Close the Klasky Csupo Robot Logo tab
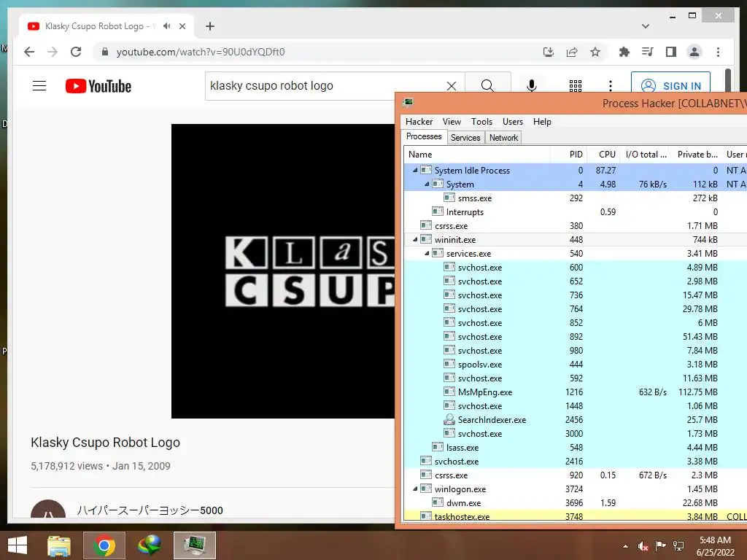 pos(182,26)
